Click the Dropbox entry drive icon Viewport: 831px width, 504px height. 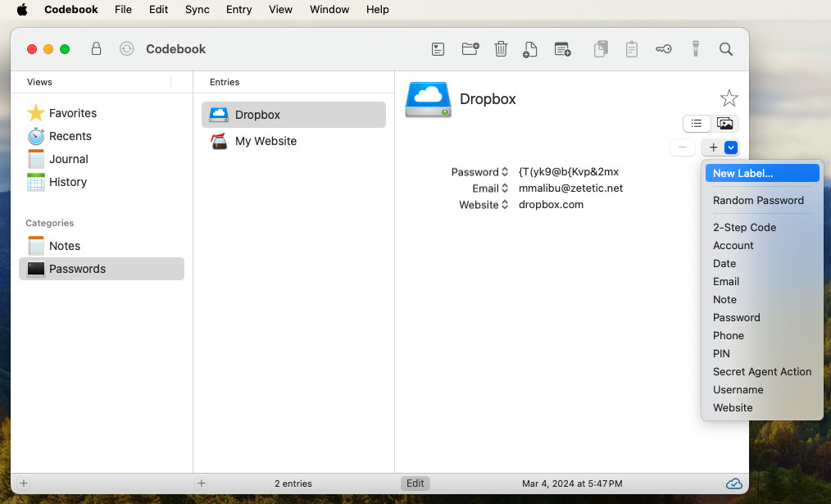click(429, 100)
